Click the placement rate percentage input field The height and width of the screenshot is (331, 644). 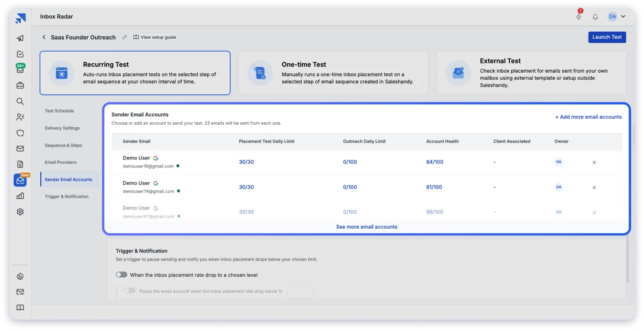click(300, 292)
